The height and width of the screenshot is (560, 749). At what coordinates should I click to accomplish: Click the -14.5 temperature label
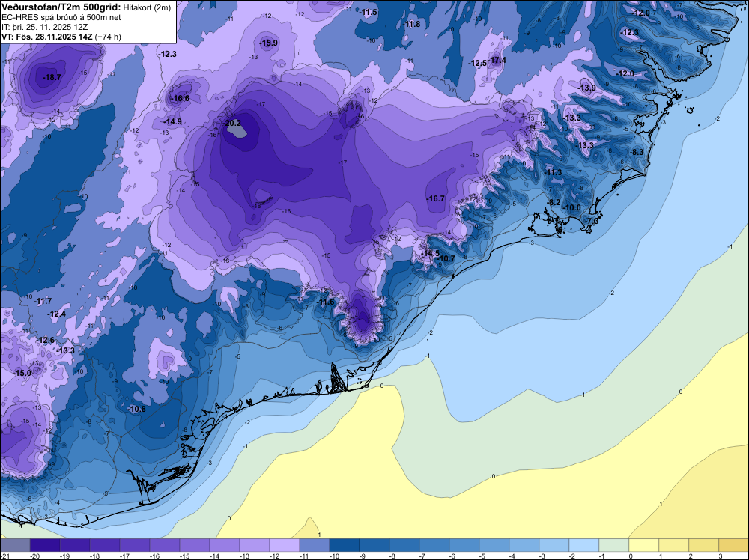[x=431, y=253]
